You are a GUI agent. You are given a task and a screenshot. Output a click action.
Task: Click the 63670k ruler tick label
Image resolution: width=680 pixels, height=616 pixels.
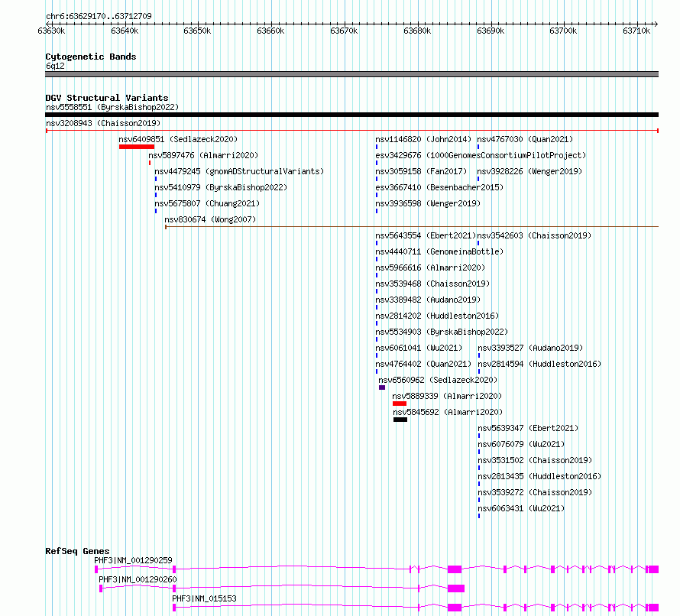tap(344, 31)
